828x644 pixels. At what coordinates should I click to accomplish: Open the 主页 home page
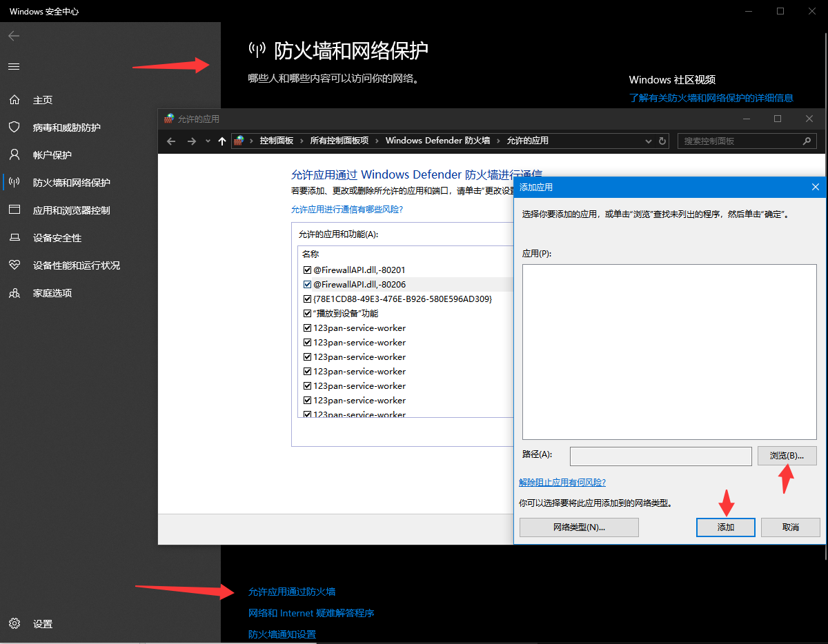(43, 100)
